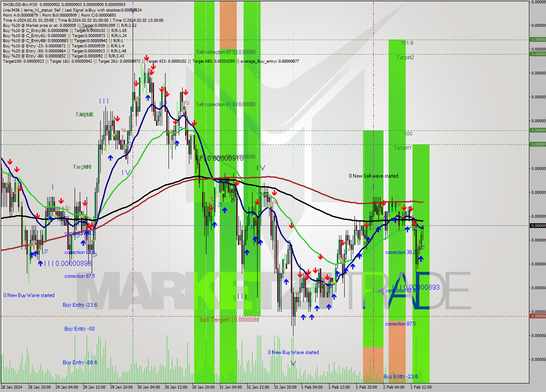Click the 'Line:3436 | tema_h1_status: Sell' info line
Image resolution: width=546 pixels, height=392 pixels.
(x=72, y=10)
